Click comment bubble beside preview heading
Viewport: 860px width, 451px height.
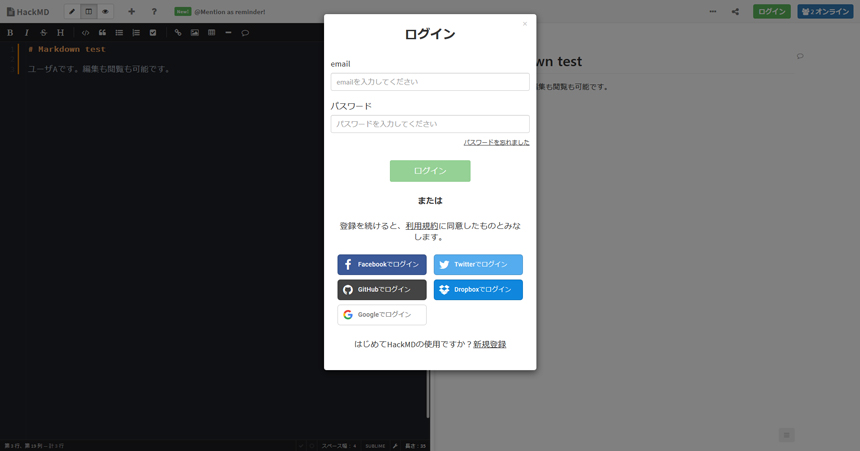coord(800,56)
